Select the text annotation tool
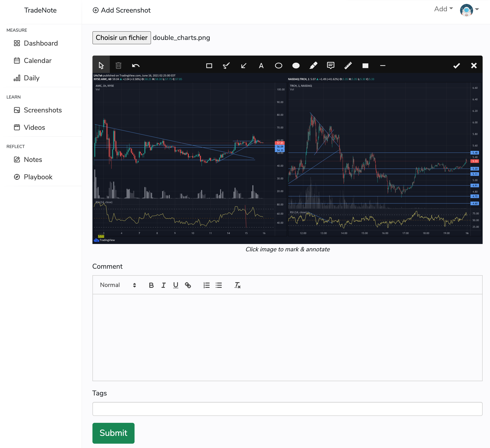 [x=261, y=65]
